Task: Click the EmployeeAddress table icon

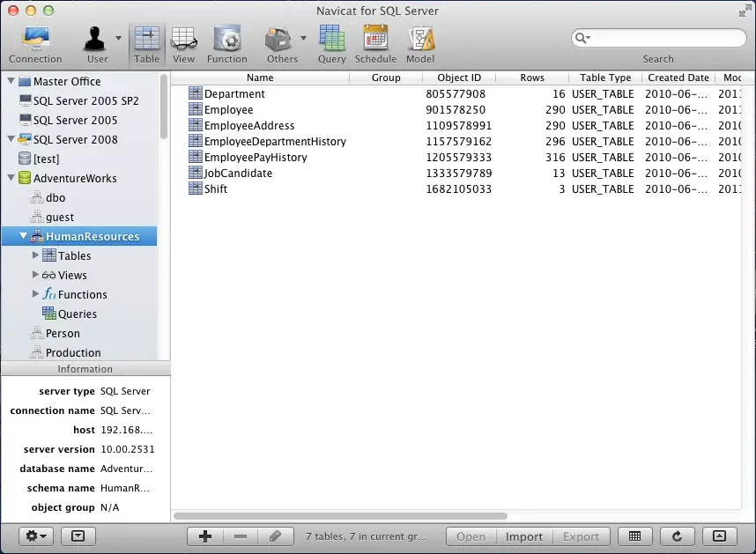Action: click(x=196, y=125)
